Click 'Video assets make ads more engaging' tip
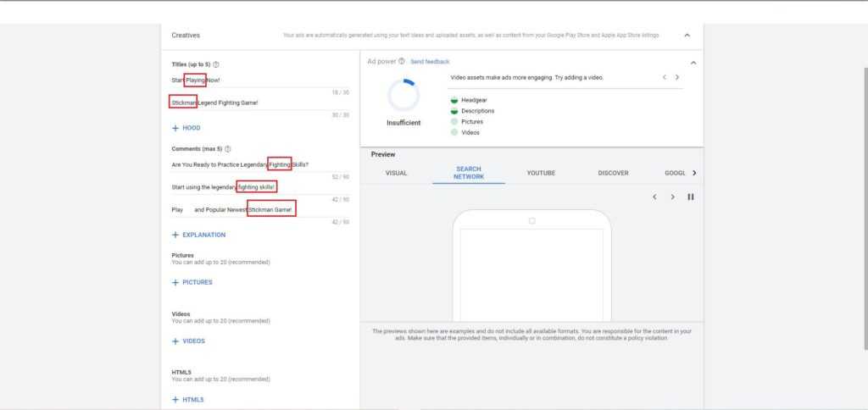 coord(526,78)
